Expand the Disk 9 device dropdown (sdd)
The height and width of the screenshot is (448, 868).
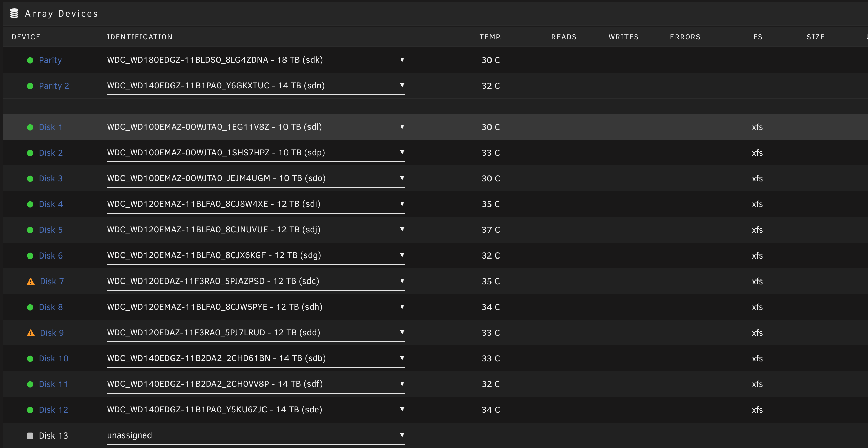[255, 333]
